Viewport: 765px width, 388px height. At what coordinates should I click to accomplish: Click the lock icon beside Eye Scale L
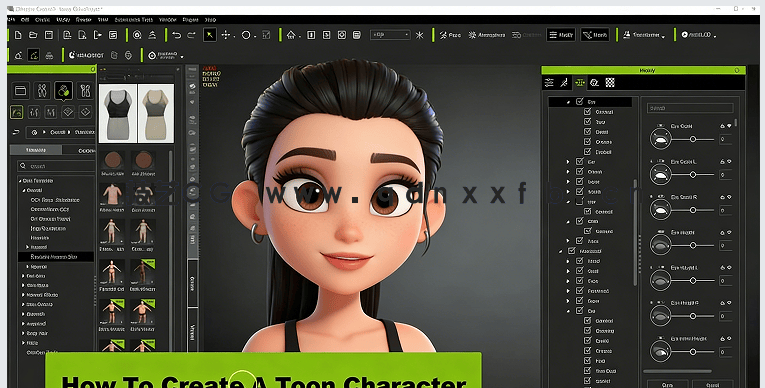[723, 162]
